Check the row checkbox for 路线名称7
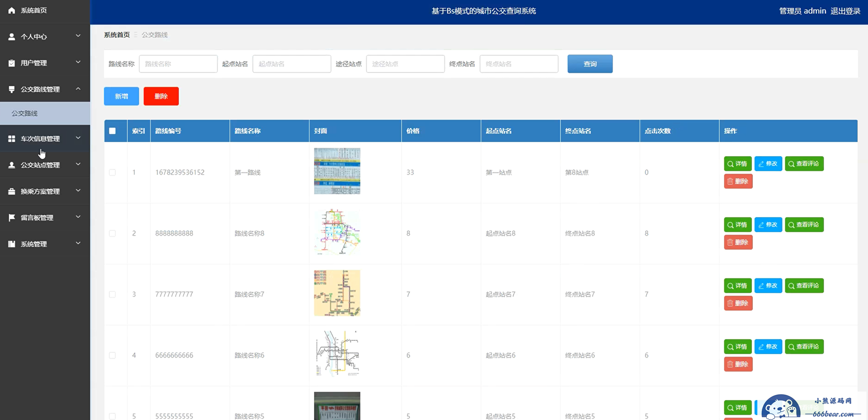The width and height of the screenshot is (868, 420). click(x=112, y=294)
